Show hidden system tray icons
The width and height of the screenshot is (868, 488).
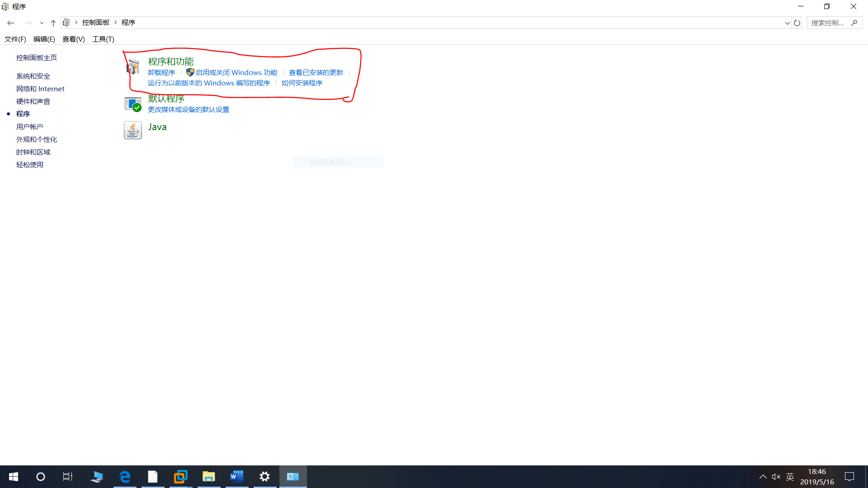[763, 477]
